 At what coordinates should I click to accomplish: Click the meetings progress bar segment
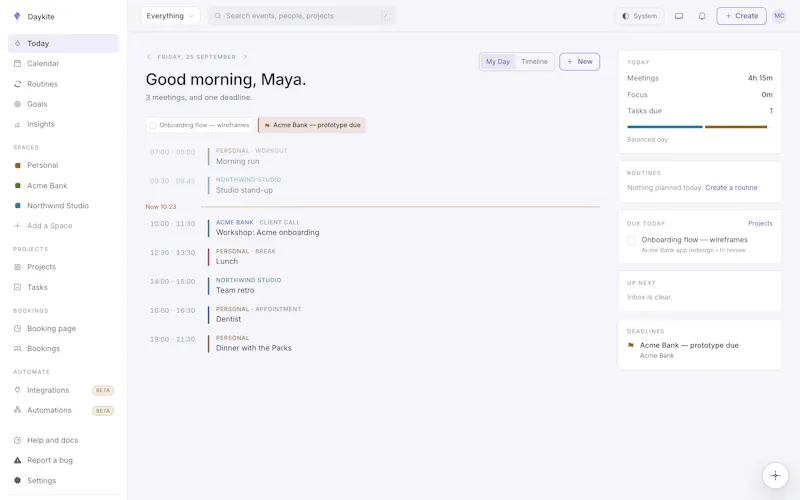(665, 127)
